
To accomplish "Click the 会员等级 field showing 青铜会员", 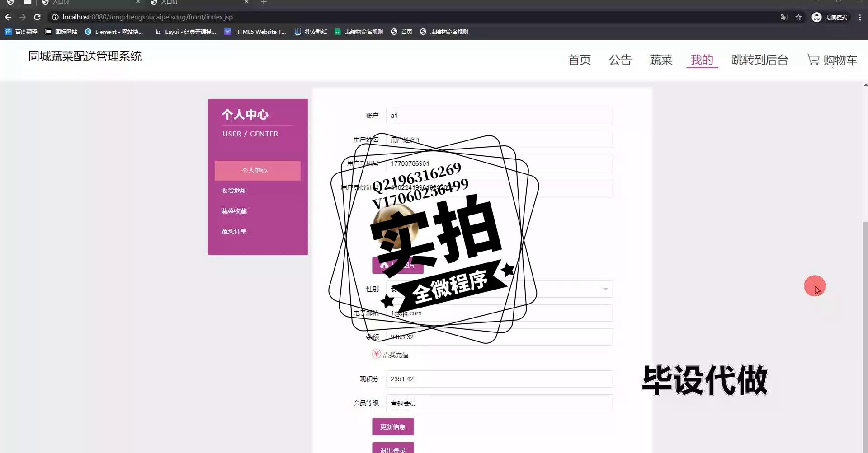I will pyautogui.click(x=499, y=403).
